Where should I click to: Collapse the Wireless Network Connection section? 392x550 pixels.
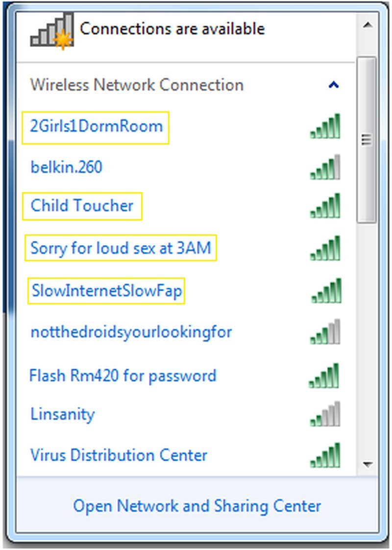tap(333, 84)
